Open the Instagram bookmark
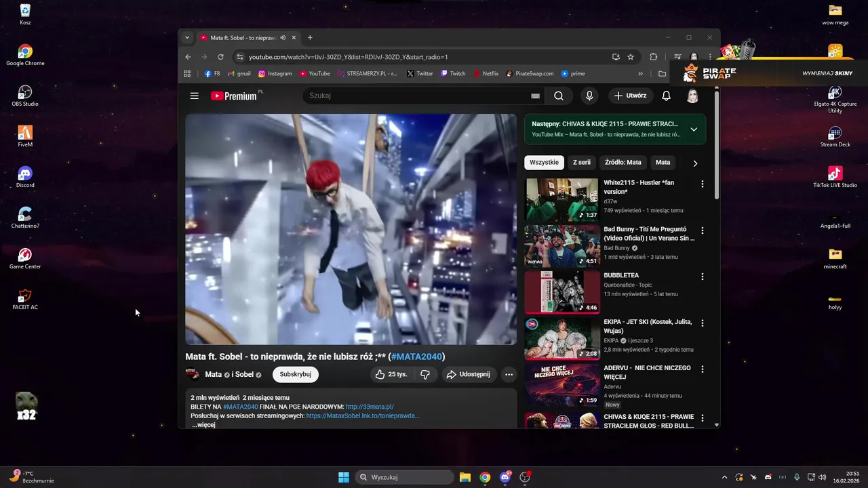 pyautogui.click(x=275, y=73)
